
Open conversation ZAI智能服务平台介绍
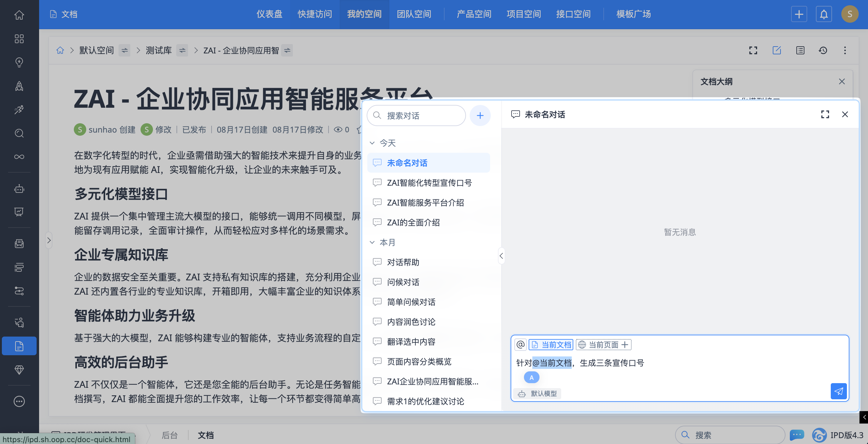tap(425, 203)
